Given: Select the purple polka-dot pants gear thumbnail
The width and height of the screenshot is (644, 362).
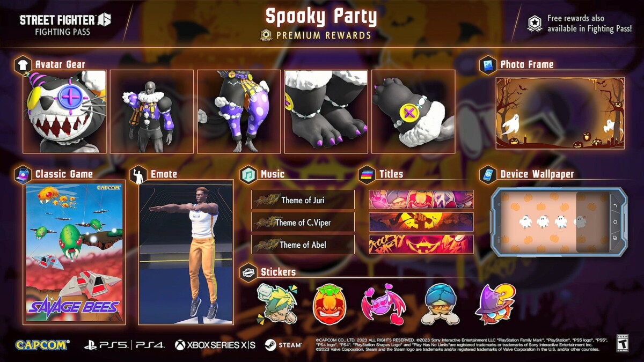Looking at the screenshot, I should [239, 112].
